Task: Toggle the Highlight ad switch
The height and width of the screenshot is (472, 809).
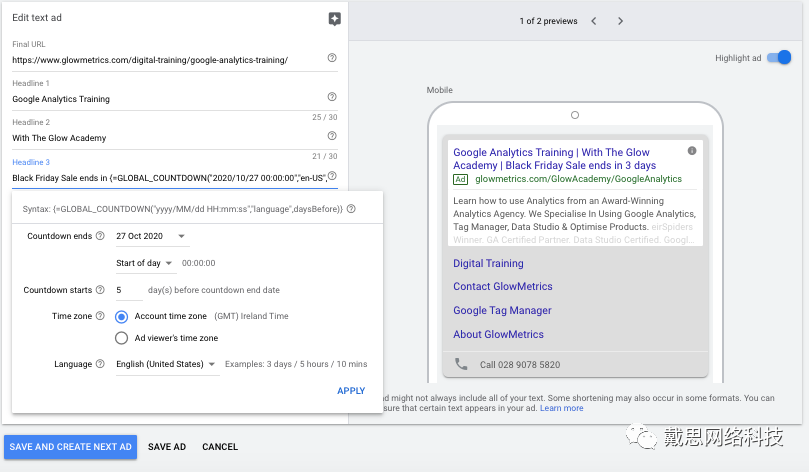Action: click(x=779, y=57)
